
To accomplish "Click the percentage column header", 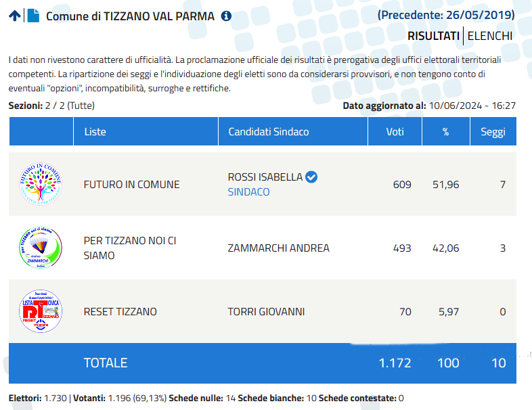I will [x=446, y=131].
